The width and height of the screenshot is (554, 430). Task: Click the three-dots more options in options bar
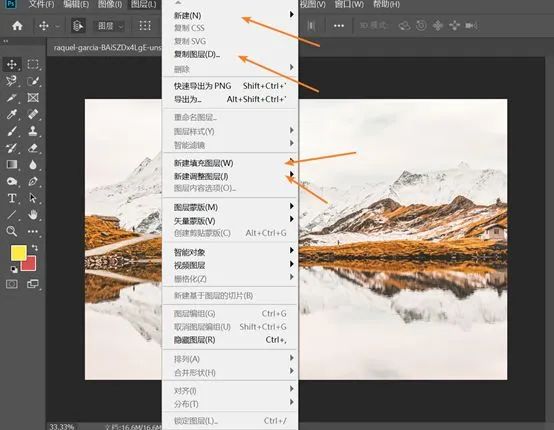(x=339, y=25)
